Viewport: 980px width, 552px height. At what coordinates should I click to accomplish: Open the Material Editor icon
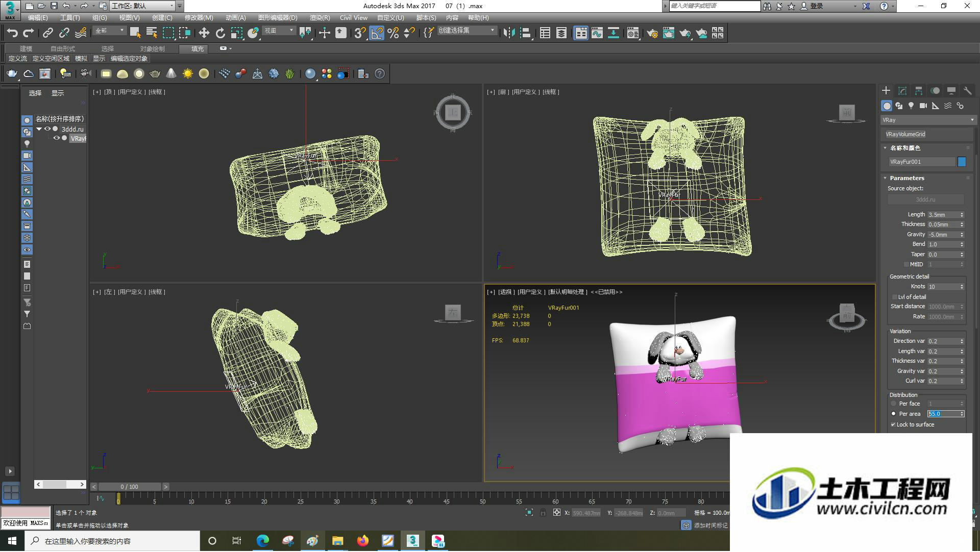pyautogui.click(x=633, y=33)
